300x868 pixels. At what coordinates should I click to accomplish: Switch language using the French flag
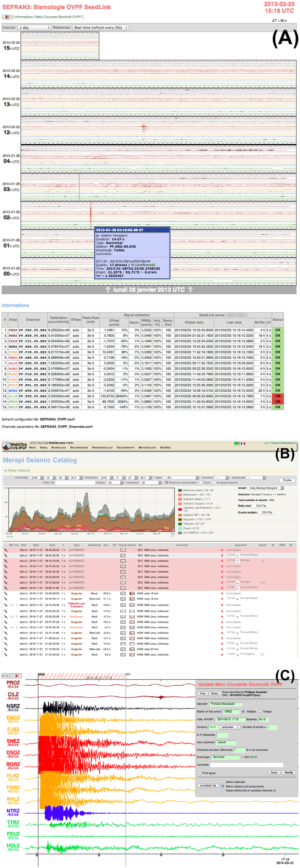243,443
